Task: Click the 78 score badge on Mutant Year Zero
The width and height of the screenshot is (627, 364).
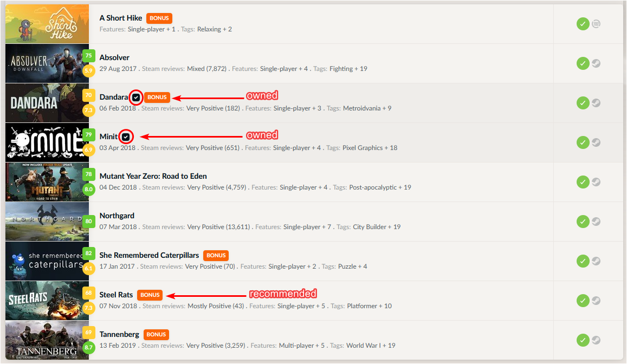Action: [x=89, y=174]
